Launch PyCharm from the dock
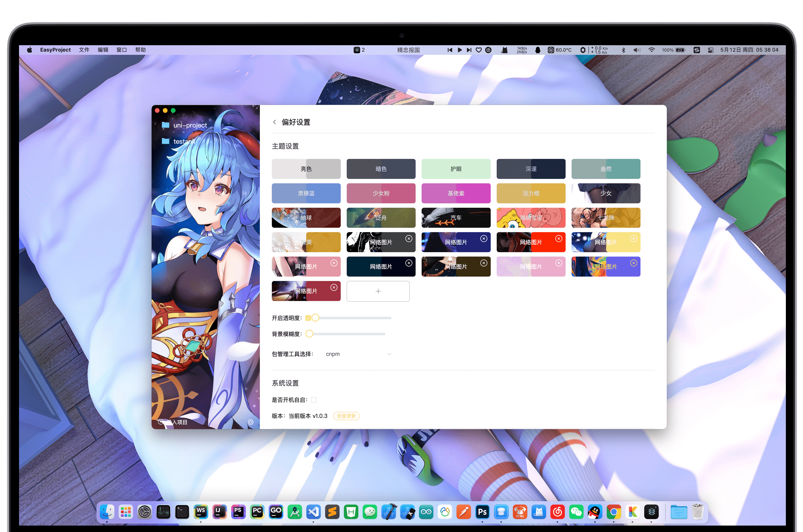 click(x=257, y=512)
